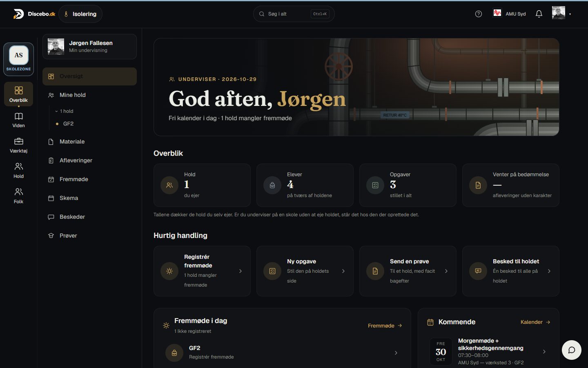Open the notifications bell
Image resolution: width=588 pixels, height=368 pixels.
point(539,14)
